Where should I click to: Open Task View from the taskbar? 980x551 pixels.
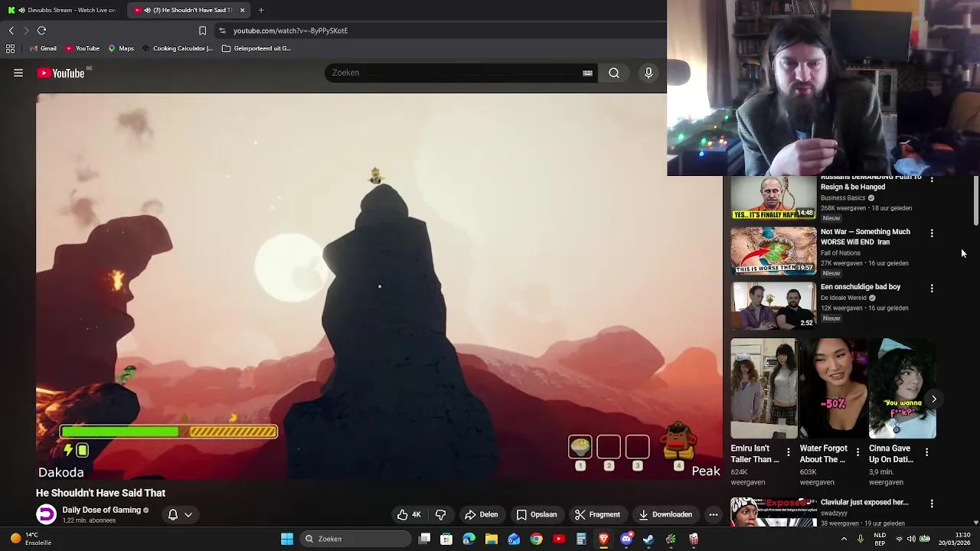coord(425,539)
